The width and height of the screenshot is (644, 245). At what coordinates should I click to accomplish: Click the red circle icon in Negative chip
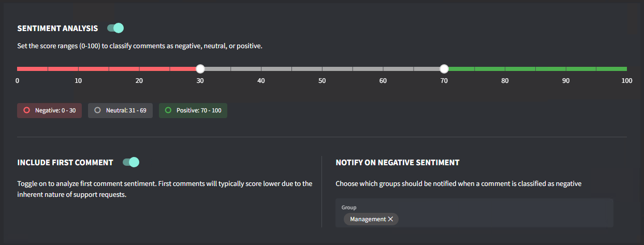(27, 110)
